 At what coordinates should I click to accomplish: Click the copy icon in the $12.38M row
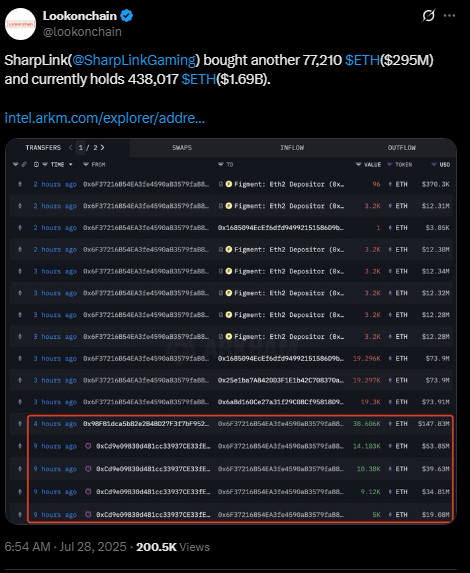pos(221,250)
